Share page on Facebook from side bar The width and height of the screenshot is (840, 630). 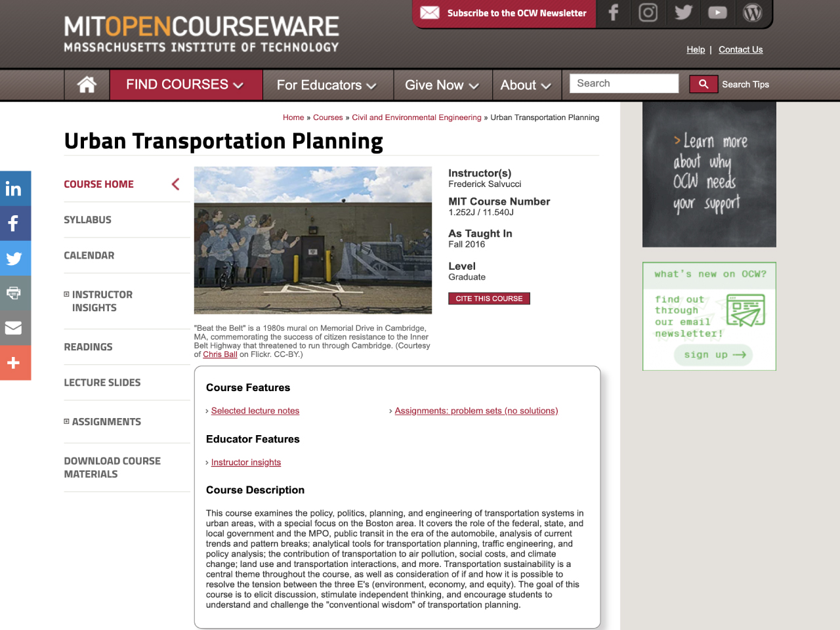(15, 223)
